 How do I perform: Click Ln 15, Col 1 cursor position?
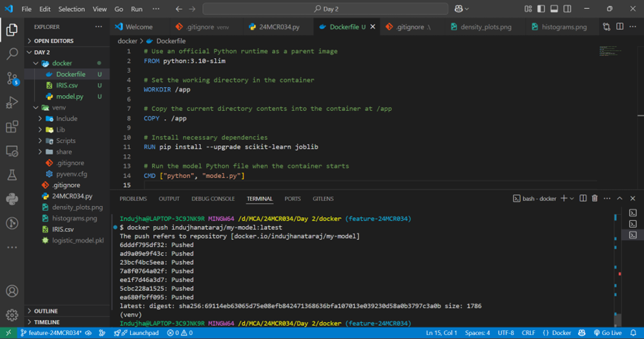(441, 333)
